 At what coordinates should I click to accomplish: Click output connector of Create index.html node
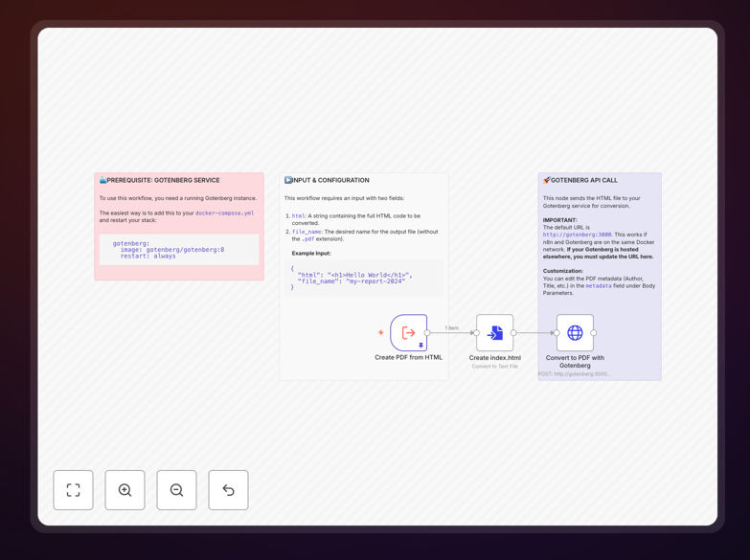[513, 333]
